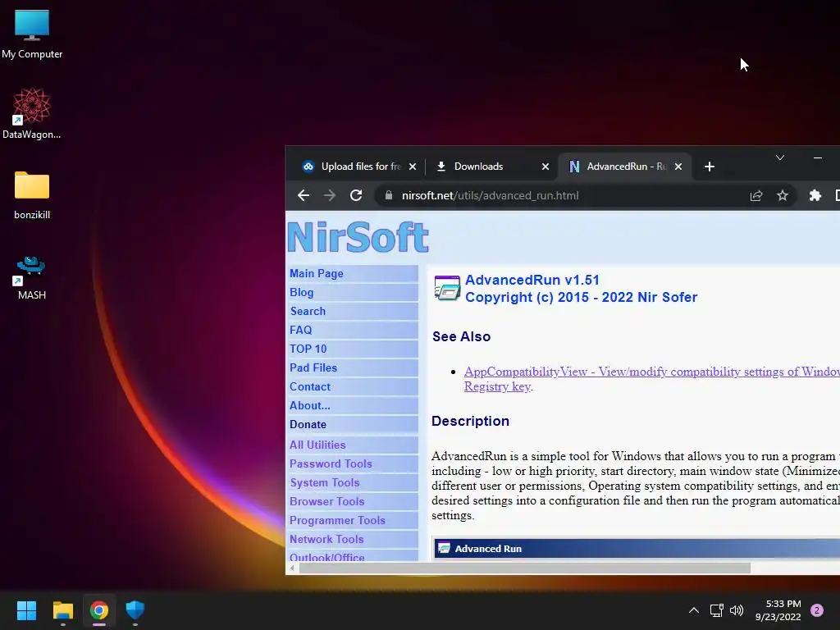The width and height of the screenshot is (840, 630).
Task: Open notification badge showing 2
Action: click(x=817, y=610)
